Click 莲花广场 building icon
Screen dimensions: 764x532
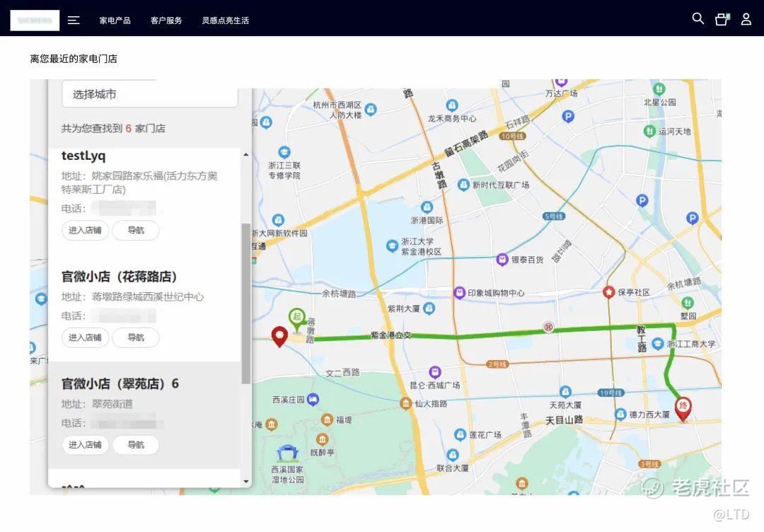pyautogui.click(x=460, y=434)
